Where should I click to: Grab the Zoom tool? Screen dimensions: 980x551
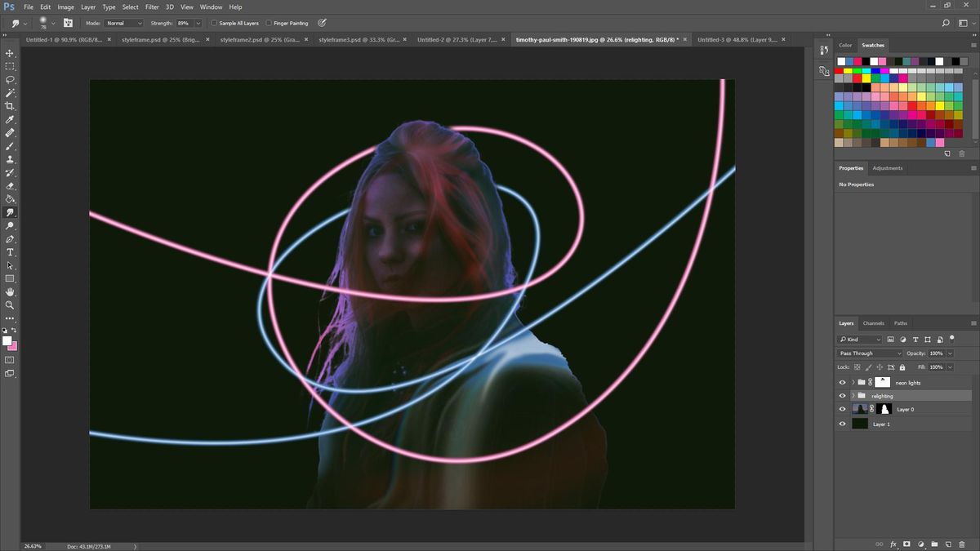10,305
